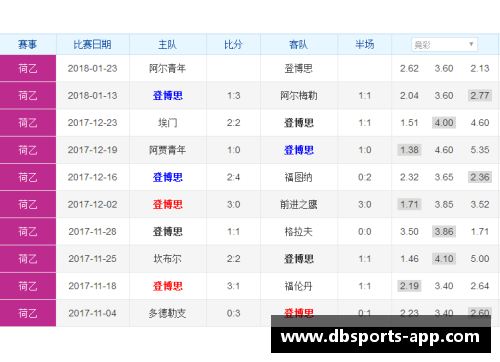Image resolution: width=500 pixels, height=362 pixels.
Task: Click the 主队 column header
Action: [x=167, y=44]
